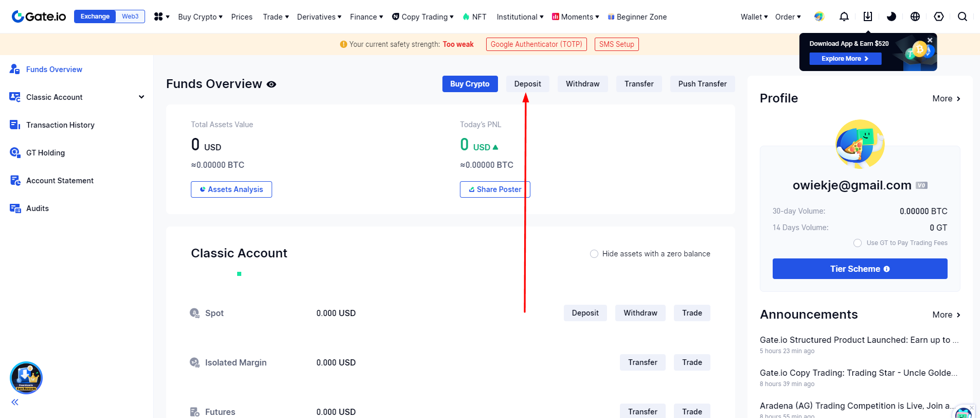This screenshot has height=418, width=980.
Task: Open Assets Analysis
Action: 231,189
